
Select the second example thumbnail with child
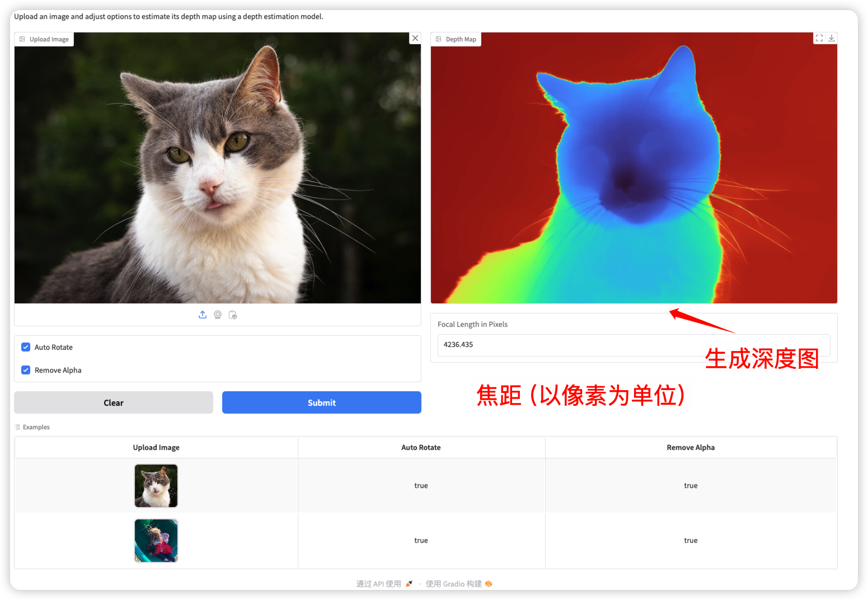tap(156, 541)
